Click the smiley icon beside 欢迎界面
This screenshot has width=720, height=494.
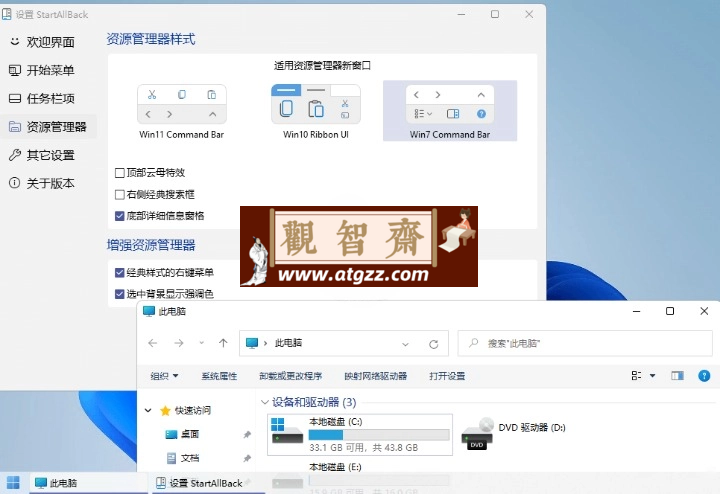tap(15, 42)
